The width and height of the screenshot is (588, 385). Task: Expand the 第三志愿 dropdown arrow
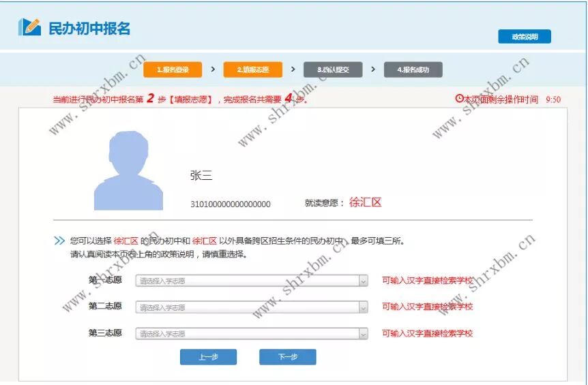click(x=363, y=334)
